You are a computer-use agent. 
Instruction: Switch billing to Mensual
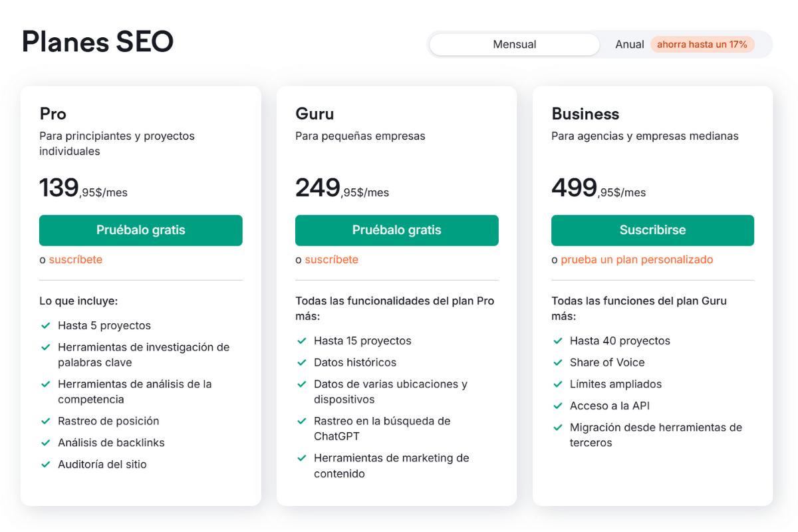tap(514, 45)
